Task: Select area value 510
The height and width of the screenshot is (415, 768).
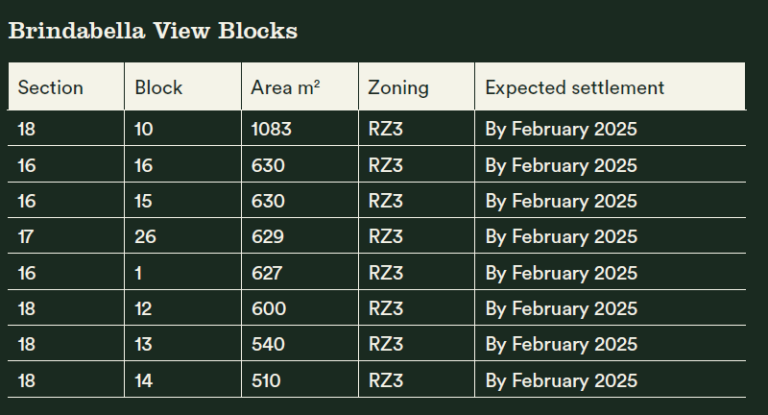Action: tap(267, 381)
